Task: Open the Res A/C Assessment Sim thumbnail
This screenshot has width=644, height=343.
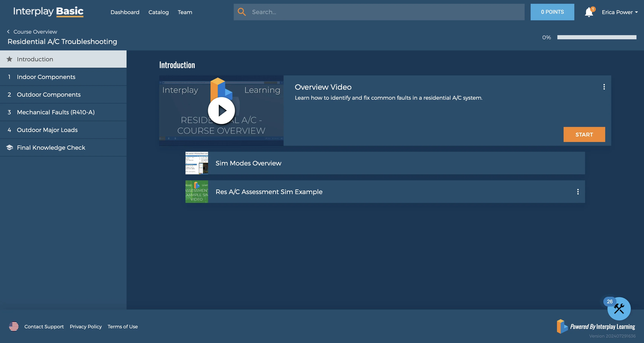Action: coord(197,192)
